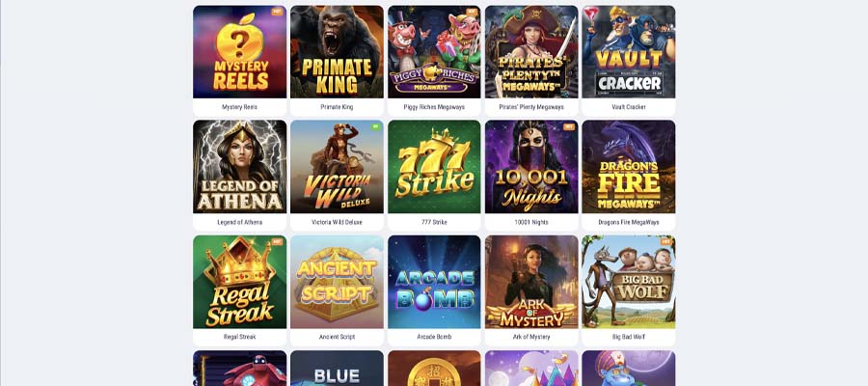
Task: Select the Big Bad Wolf game tile
Action: tap(628, 282)
